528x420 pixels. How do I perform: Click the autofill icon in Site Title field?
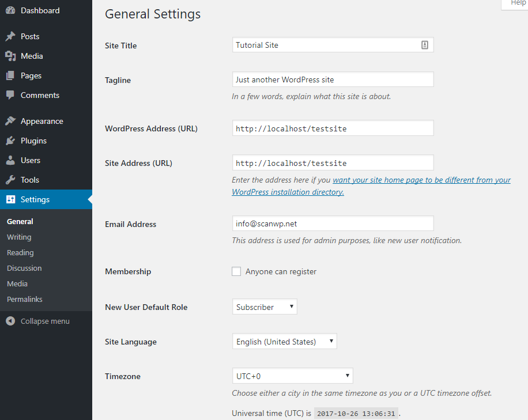point(425,45)
